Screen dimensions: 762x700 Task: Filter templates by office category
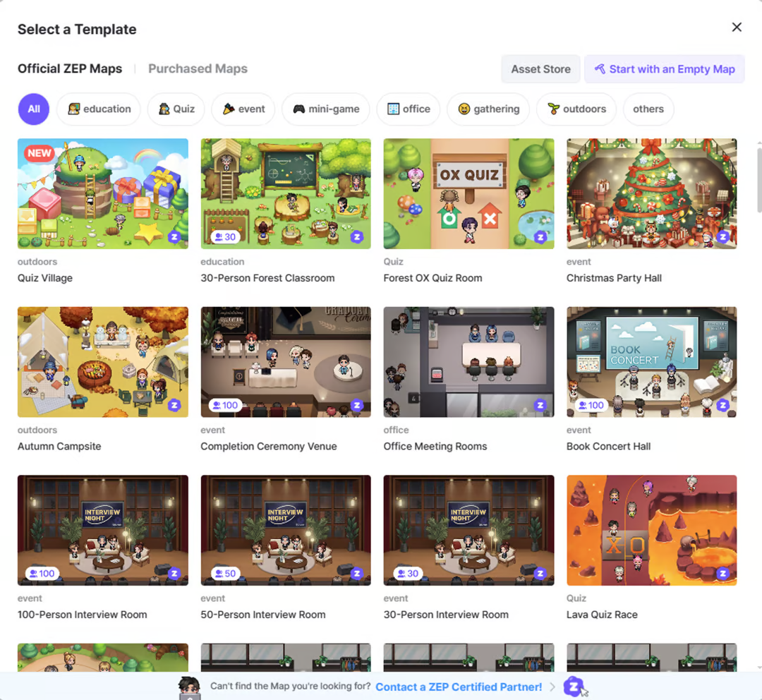pos(409,109)
